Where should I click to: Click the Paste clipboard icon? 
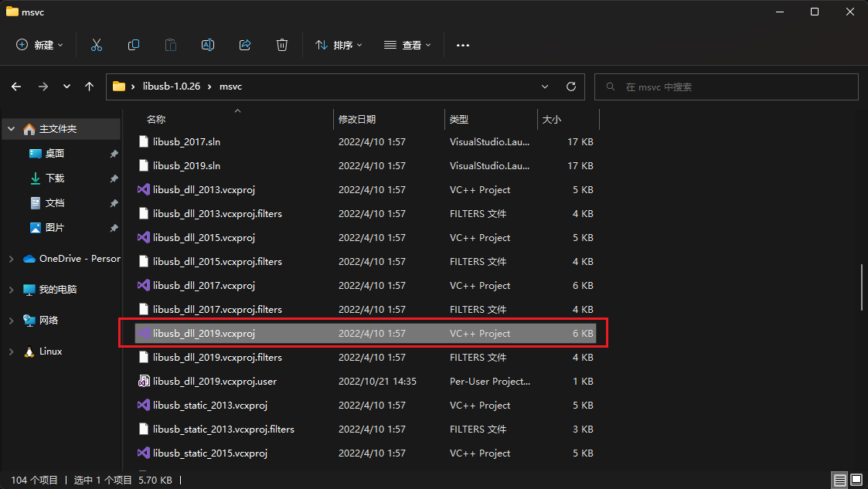[x=171, y=45]
